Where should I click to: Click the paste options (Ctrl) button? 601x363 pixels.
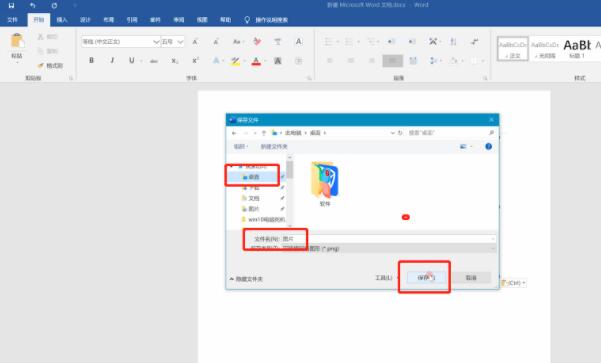point(514,283)
